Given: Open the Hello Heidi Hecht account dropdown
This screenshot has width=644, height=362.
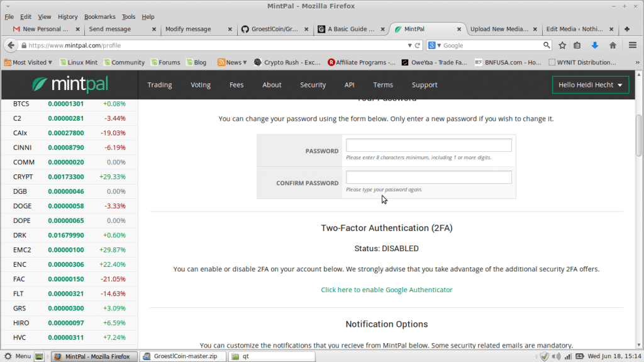Looking at the screenshot, I should [590, 85].
